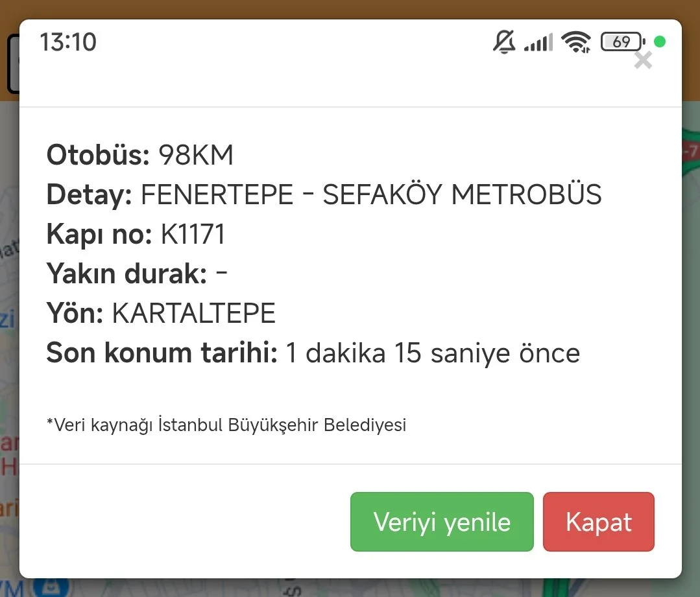Tap the Wi-Fi status icon
Image resolution: width=700 pixels, height=597 pixels.
576,42
